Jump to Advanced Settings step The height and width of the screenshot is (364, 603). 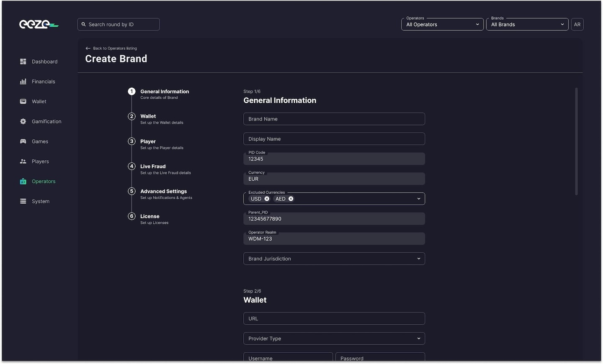point(163,192)
